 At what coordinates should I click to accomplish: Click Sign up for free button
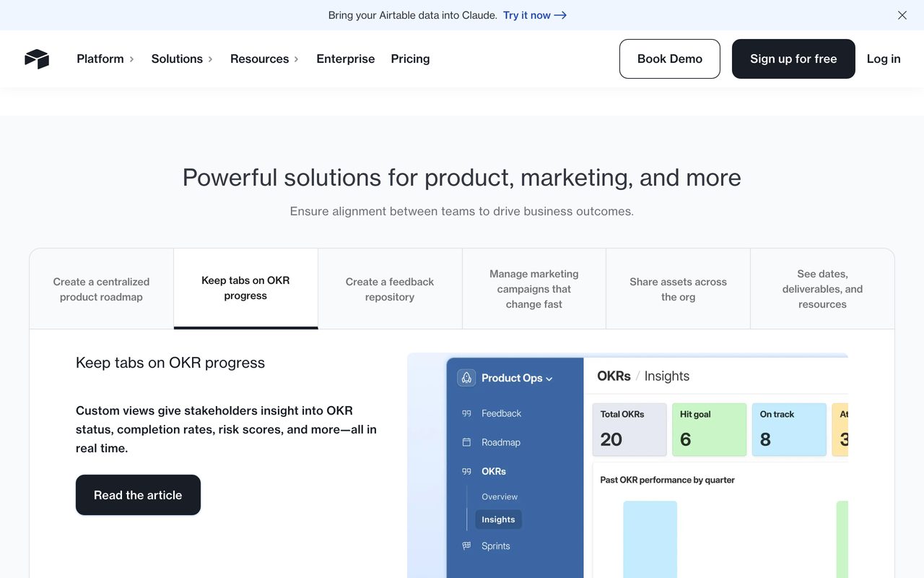(793, 59)
